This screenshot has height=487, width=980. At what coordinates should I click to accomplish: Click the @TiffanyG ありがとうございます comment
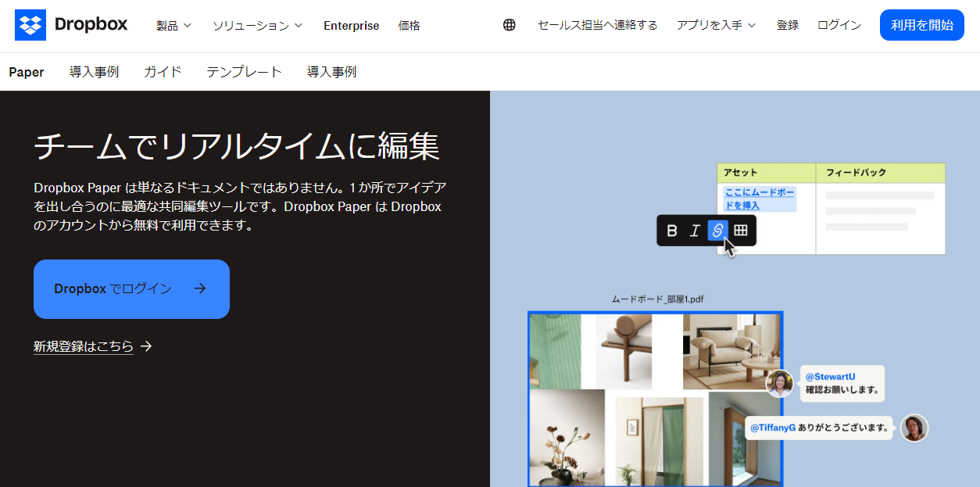[819, 428]
